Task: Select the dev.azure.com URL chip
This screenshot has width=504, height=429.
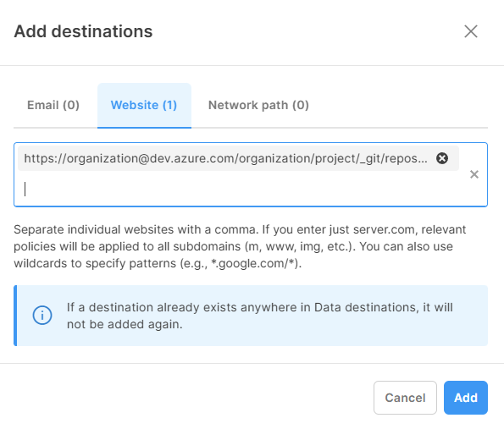Action: [x=225, y=158]
